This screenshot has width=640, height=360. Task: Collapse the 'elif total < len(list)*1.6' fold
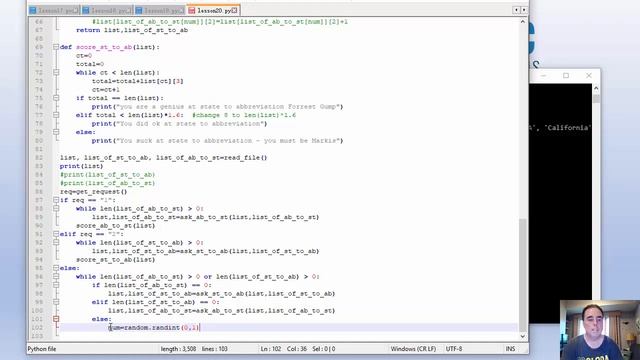pos(56,115)
